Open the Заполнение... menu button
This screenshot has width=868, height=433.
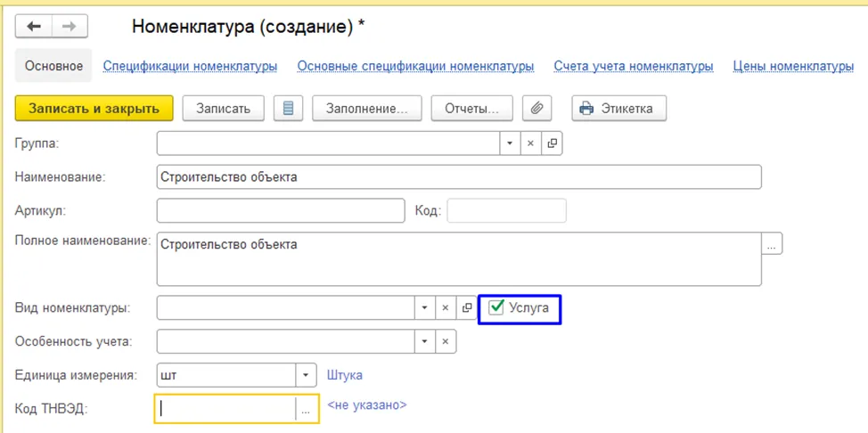click(367, 108)
